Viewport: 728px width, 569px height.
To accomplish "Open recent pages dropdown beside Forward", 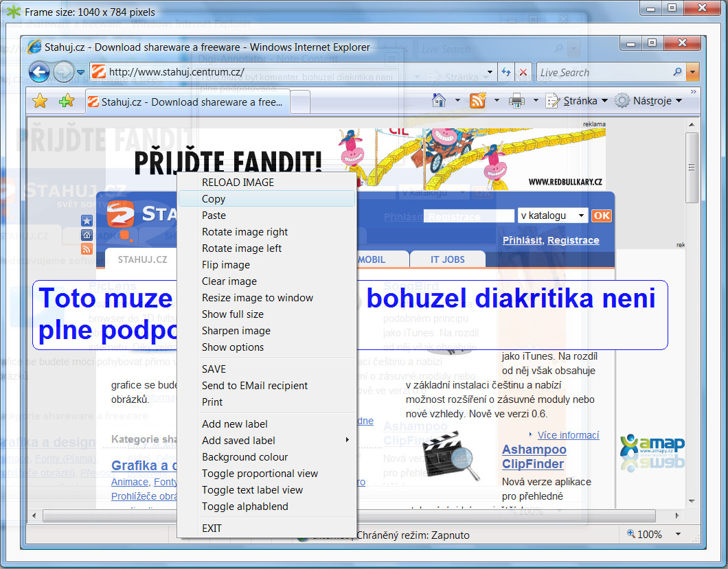I will click(x=81, y=72).
